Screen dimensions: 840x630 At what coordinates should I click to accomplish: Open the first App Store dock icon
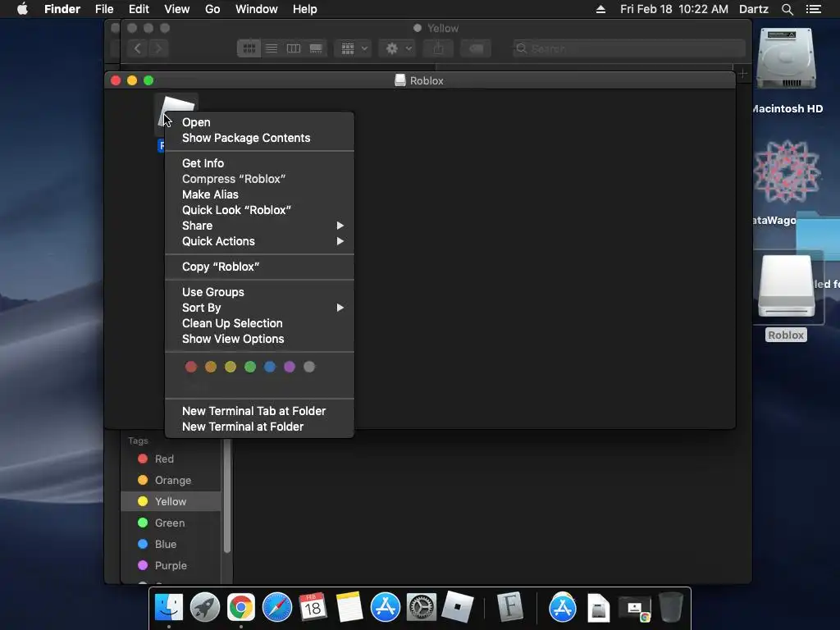[386, 608]
